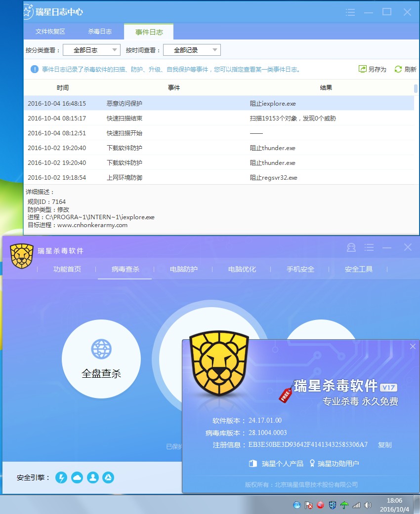Screen dimensions: 420x514
Task: Open the 安全工具 tab
Action: pyautogui.click(x=359, y=269)
